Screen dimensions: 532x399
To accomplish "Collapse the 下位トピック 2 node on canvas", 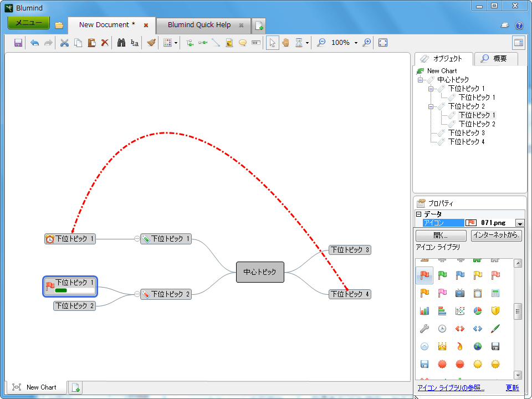I will (x=137, y=294).
